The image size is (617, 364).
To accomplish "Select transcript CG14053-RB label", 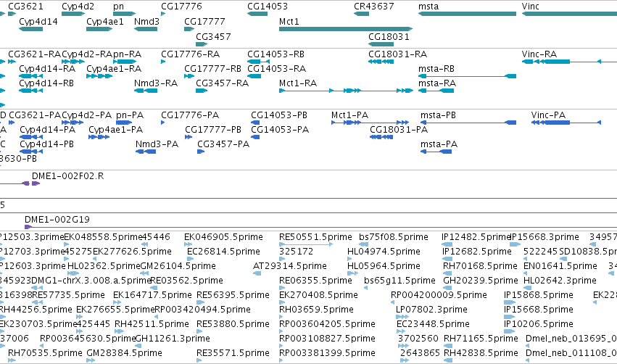I will tap(276, 54).
